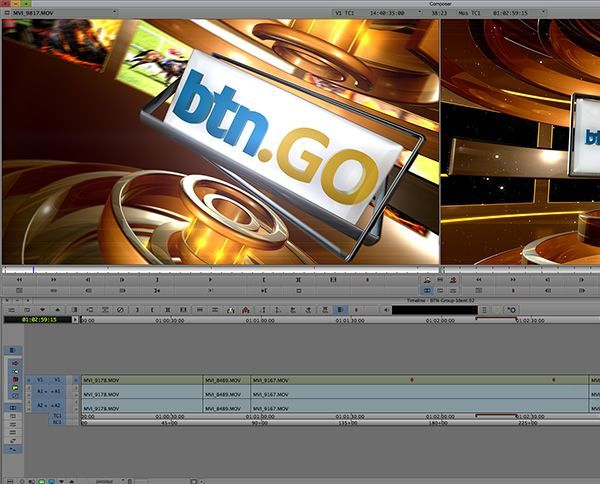Toggle the source-side V1 track selector
600x484 pixels.
pos(40,380)
